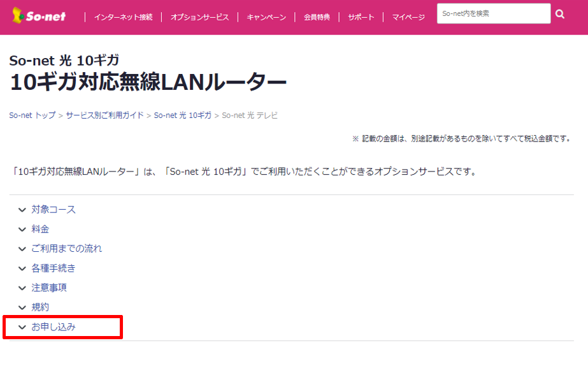588x366 pixels.
Task: Expand the 注意事項 section
Action: [49, 288]
